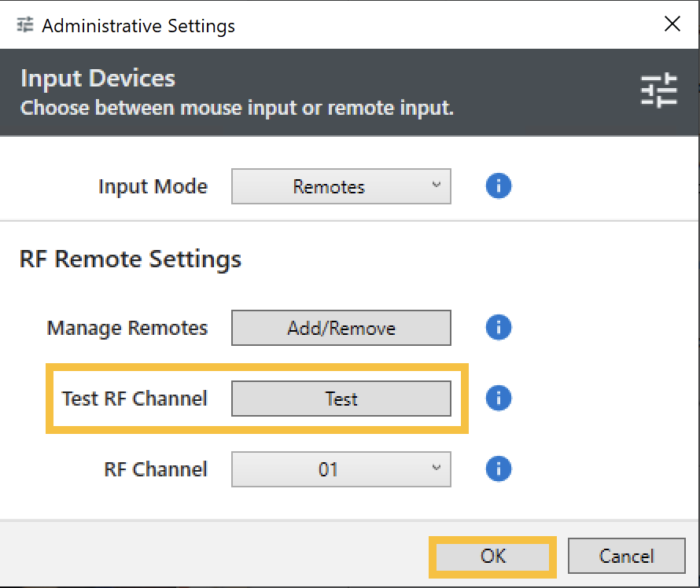Image resolution: width=700 pixels, height=588 pixels.
Task: Open the Input Mode dropdown showing Remotes
Action: click(341, 187)
